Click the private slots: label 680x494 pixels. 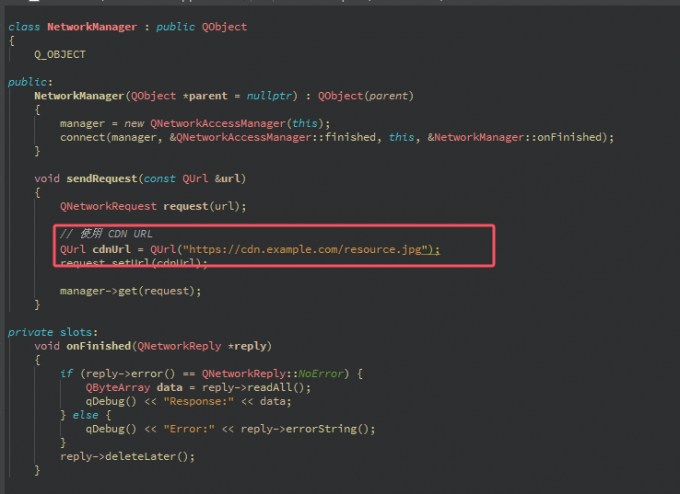click(x=52, y=331)
